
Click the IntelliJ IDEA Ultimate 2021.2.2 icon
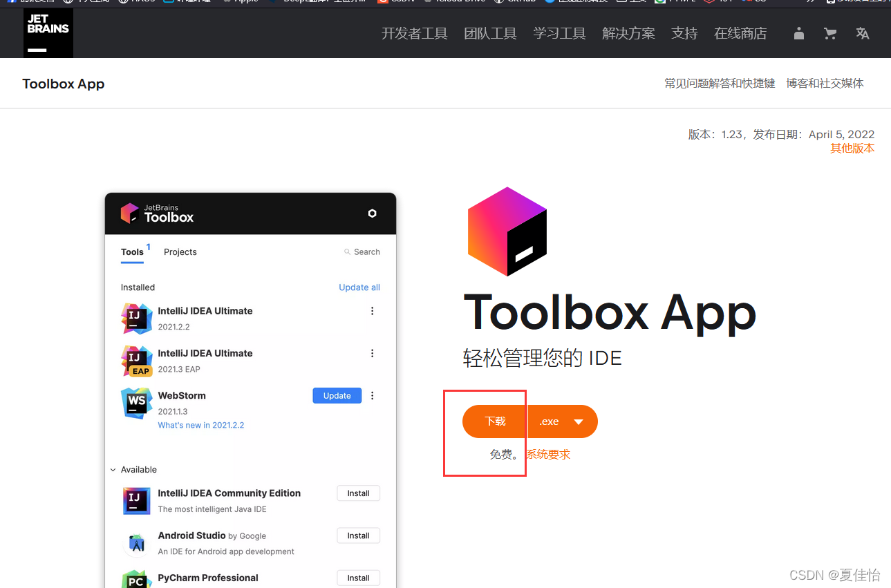click(x=136, y=319)
